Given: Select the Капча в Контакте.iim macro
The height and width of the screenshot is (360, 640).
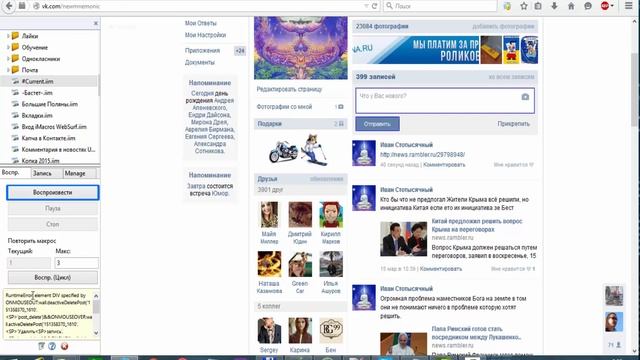Looking at the screenshot, I should click(x=49, y=138).
